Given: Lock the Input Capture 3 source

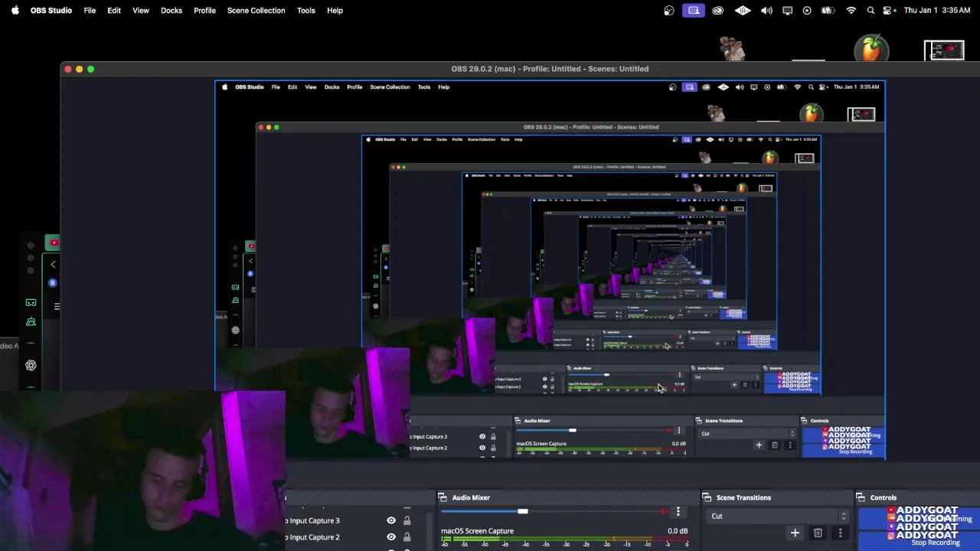Looking at the screenshot, I should click(407, 520).
